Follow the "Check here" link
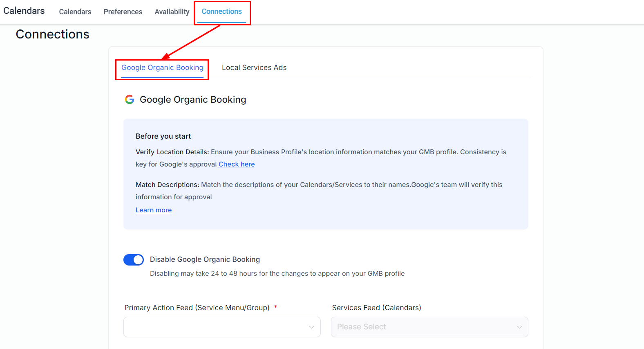This screenshot has width=644, height=349. click(x=236, y=164)
